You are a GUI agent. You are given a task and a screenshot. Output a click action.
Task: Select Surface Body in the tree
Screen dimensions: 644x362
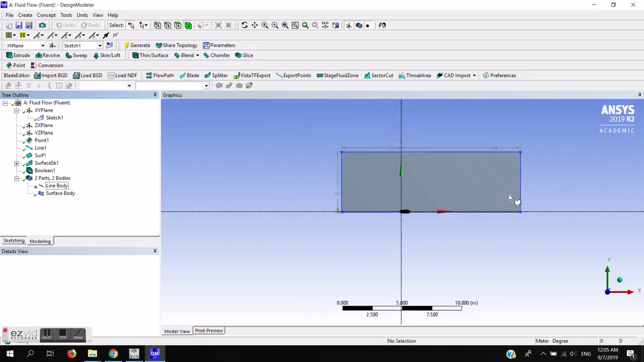pyautogui.click(x=60, y=193)
